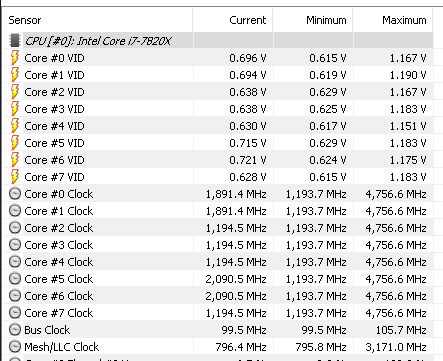
Task: Click the clock icon beside Core #2 Clock
Action: tap(15, 228)
